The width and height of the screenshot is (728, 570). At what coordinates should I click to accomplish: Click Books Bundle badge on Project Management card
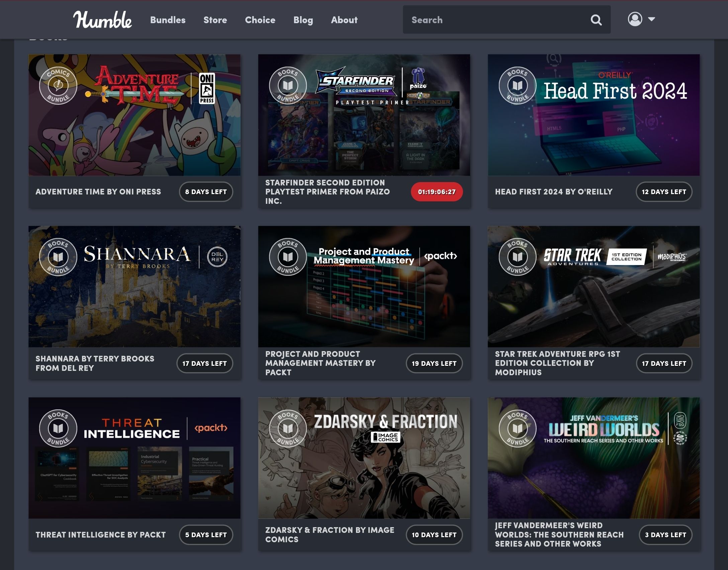(288, 257)
